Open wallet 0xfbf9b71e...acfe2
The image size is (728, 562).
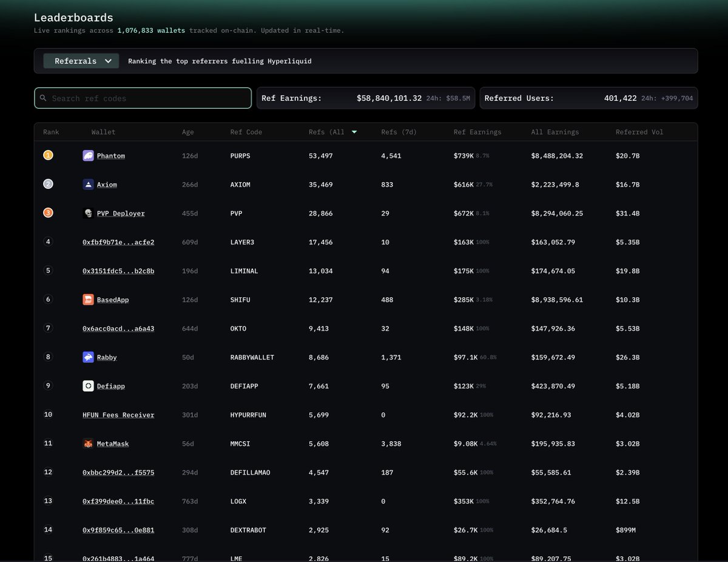[x=118, y=242]
